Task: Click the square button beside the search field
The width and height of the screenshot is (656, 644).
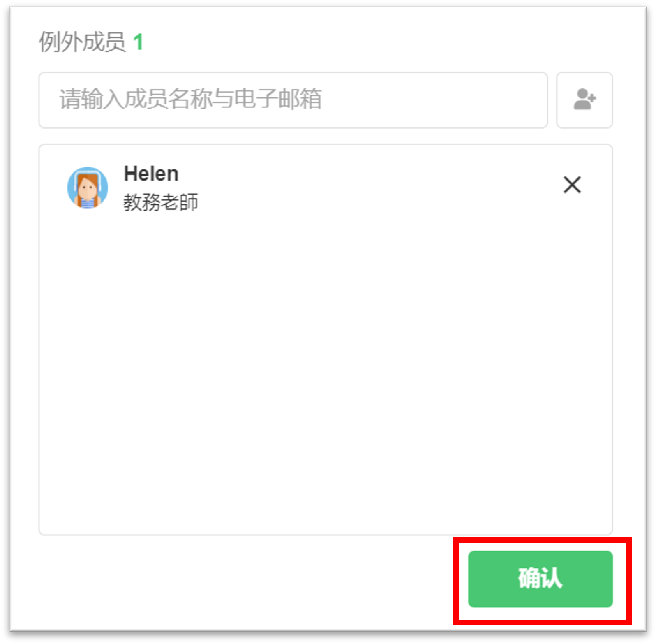Action: [584, 100]
